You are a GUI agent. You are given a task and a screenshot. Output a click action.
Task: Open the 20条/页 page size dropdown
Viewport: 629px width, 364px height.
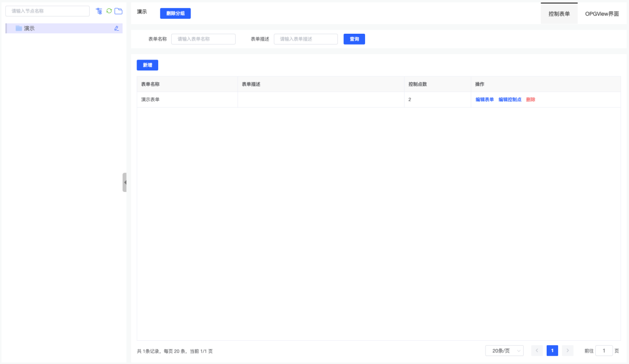(504, 351)
